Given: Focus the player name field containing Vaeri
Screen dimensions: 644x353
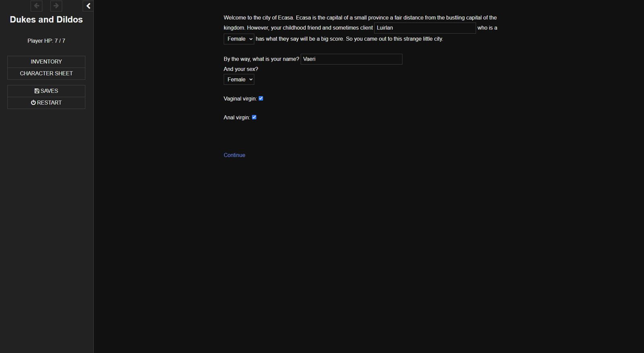Looking at the screenshot, I should [x=351, y=59].
